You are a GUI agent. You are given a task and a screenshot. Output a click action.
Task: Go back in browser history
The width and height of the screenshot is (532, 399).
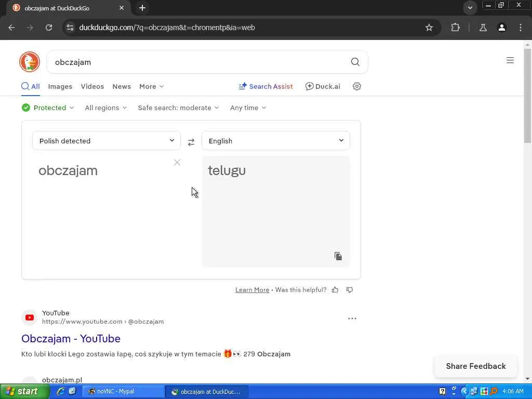pos(11,28)
